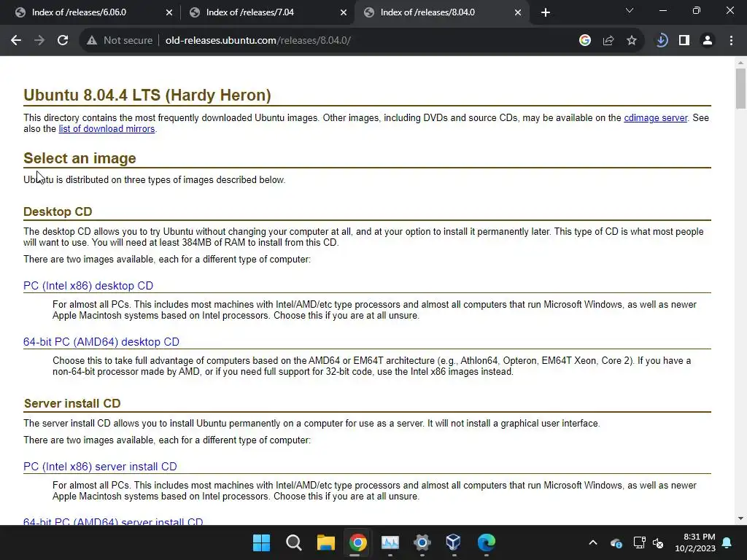This screenshot has width=747, height=560.
Task: Click the Ubuntu 8.04.4 LTS (Hardy Heron) heading
Action: (x=147, y=96)
